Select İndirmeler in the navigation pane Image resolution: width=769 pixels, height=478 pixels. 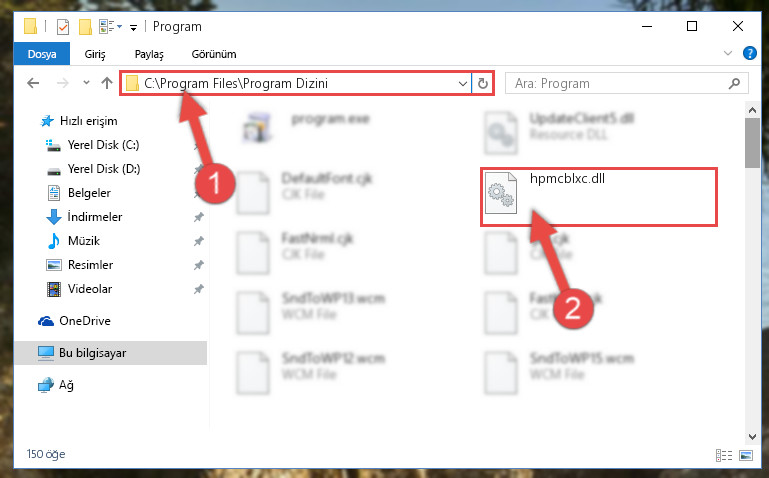(95, 216)
